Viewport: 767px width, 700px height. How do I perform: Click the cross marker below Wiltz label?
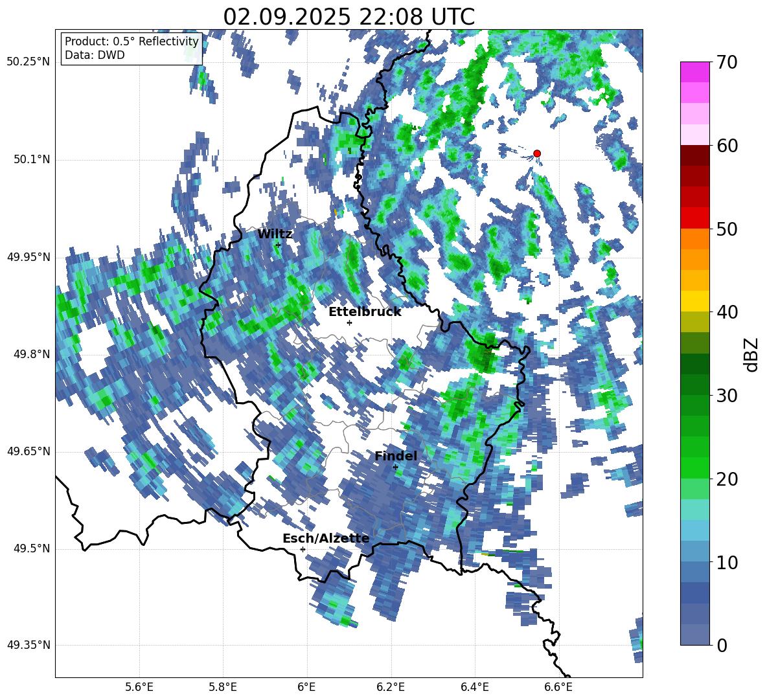[x=278, y=245]
